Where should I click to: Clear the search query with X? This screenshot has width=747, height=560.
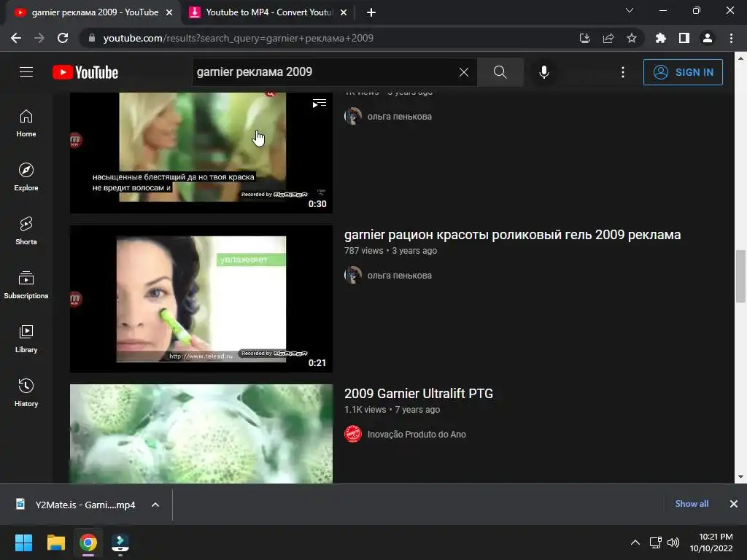[x=463, y=72]
